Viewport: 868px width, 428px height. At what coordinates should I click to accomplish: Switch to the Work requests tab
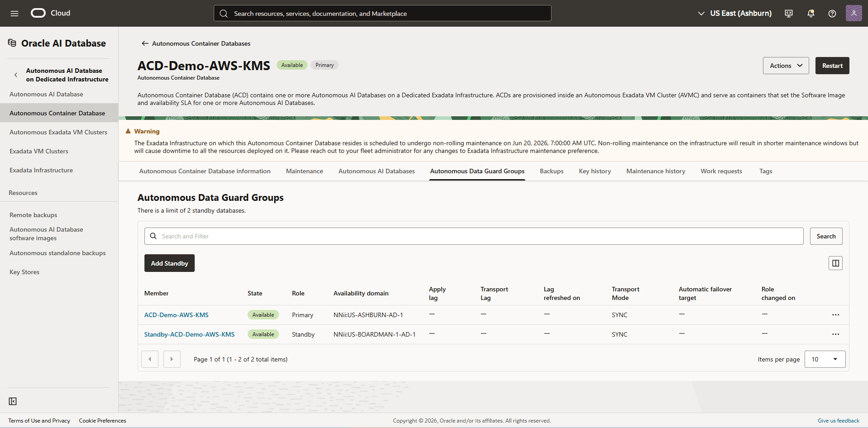pos(721,171)
